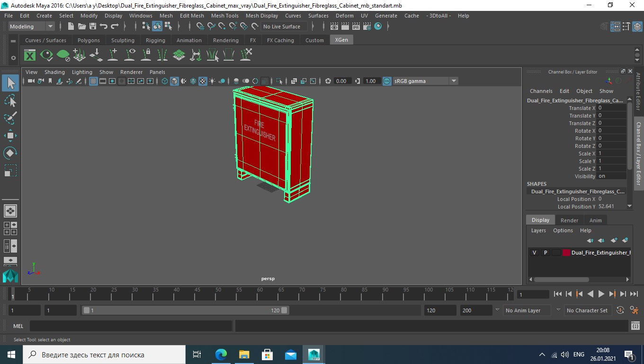Go to end of playback range
The height and width of the screenshot is (364, 644).
click(634, 294)
